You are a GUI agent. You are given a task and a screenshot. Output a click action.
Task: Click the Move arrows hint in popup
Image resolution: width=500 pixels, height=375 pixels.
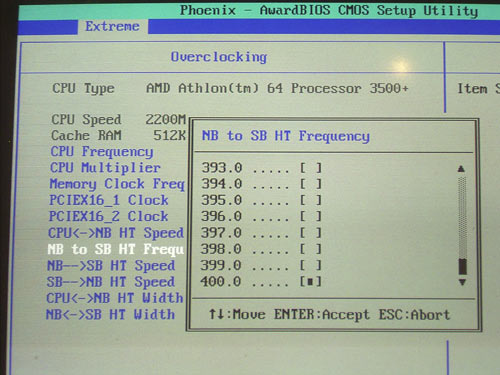coord(237,314)
